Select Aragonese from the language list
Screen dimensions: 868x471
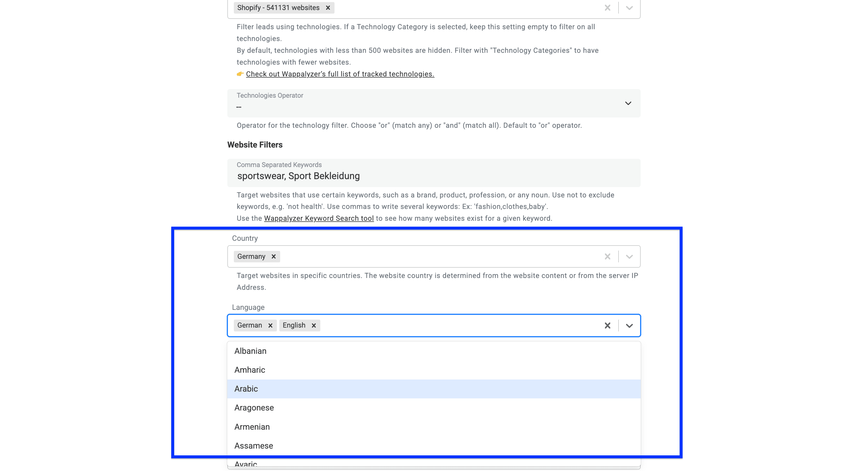point(254,408)
